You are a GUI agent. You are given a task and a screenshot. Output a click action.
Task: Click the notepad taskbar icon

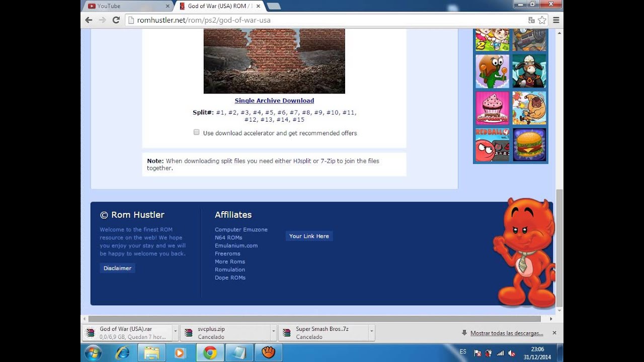click(239, 353)
